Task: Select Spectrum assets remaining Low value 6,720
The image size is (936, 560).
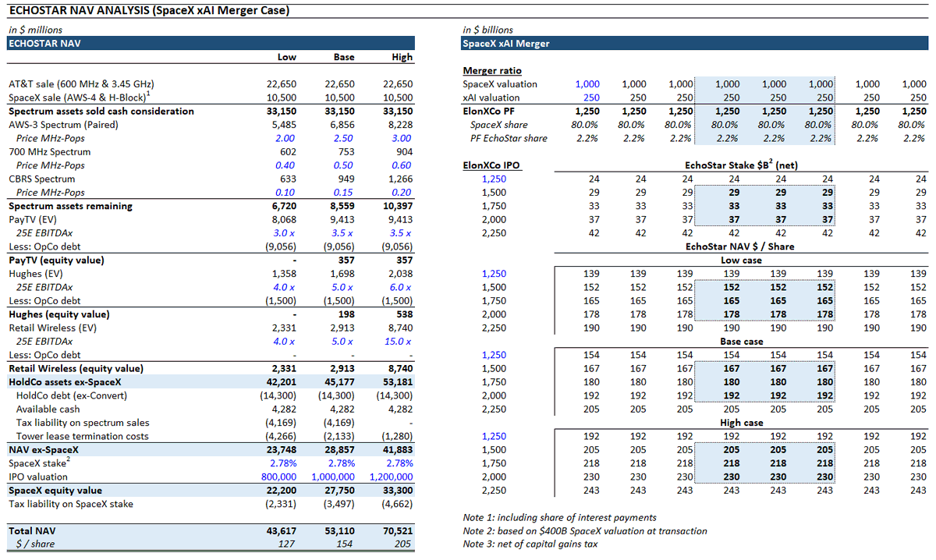Action: tap(283, 206)
